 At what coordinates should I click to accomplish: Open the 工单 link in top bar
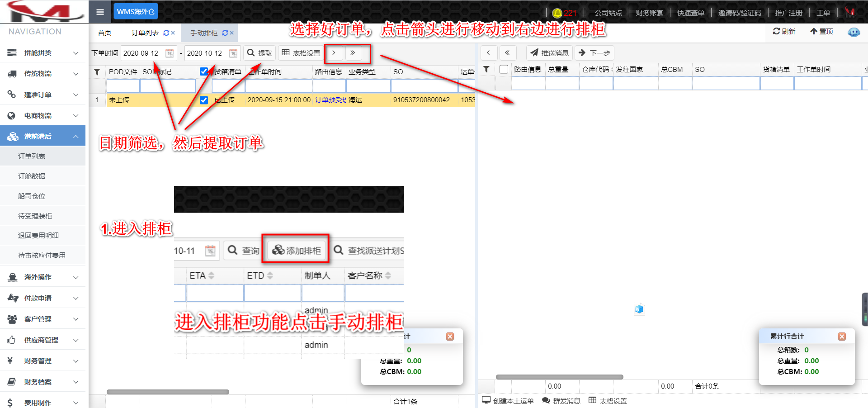(823, 13)
